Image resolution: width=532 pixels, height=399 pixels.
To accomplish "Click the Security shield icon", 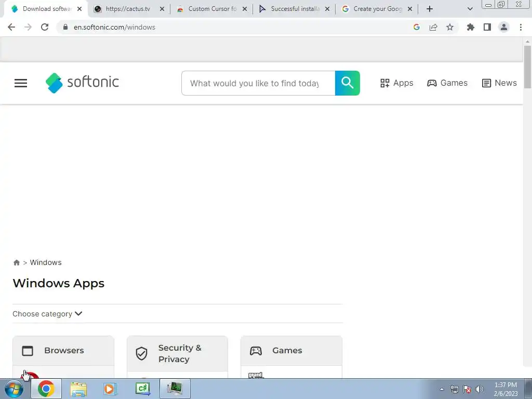I will (141, 353).
